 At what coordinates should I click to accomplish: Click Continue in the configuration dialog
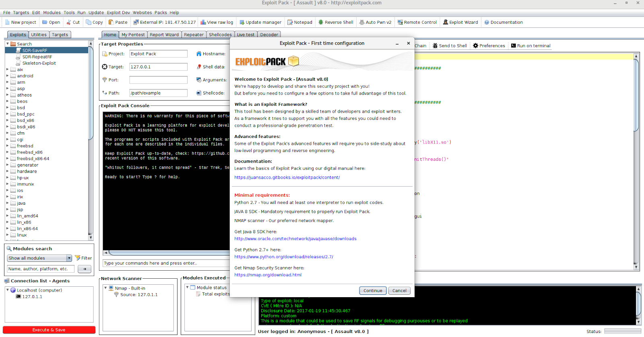[x=373, y=290]
